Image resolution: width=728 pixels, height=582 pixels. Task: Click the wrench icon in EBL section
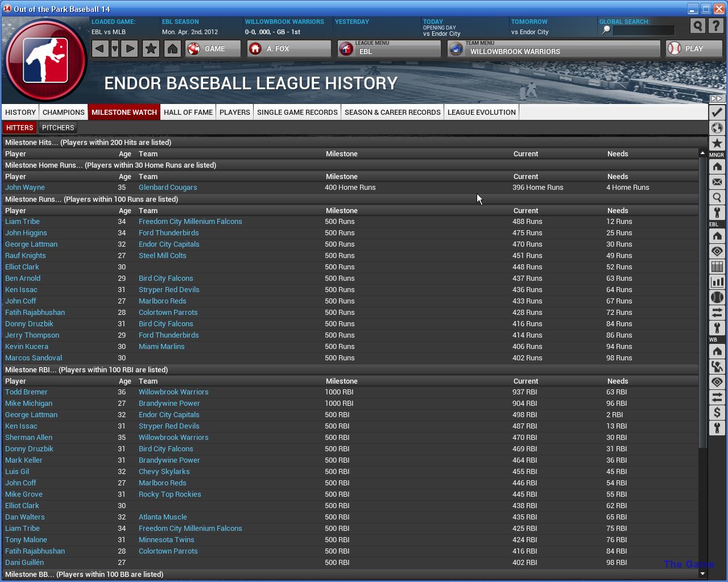tap(717, 328)
